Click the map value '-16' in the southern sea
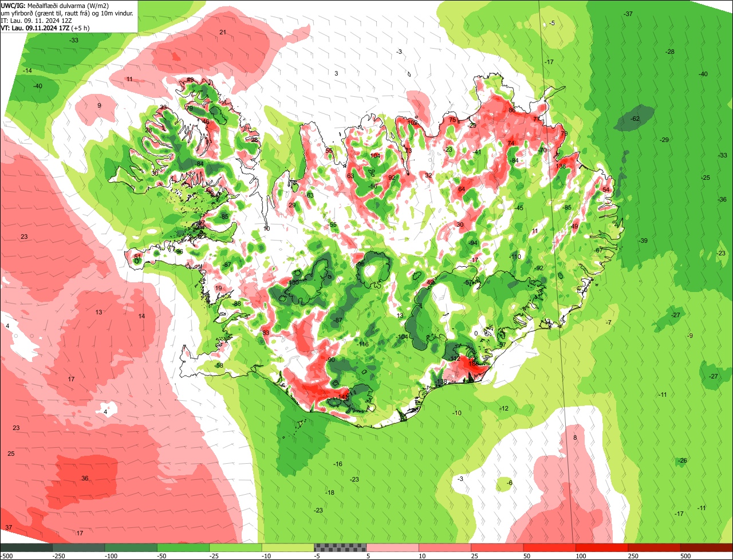The width and height of the screenshot is (733, 560). pos(338,464)
